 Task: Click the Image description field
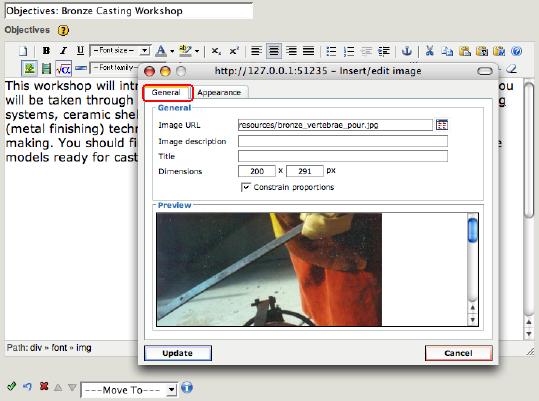click(x=343, y=141)
